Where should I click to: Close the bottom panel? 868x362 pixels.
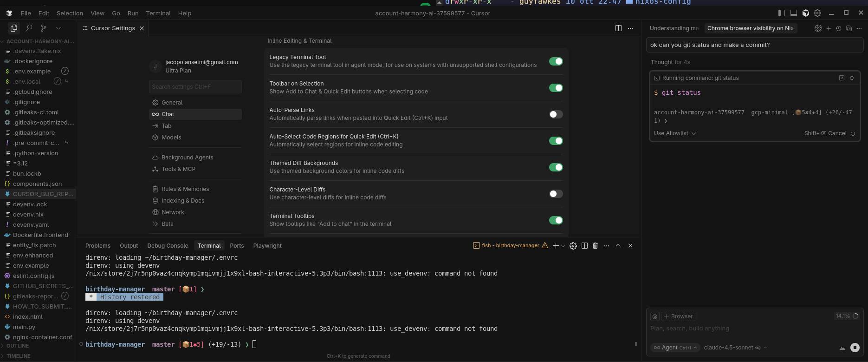tap(630, 246)
